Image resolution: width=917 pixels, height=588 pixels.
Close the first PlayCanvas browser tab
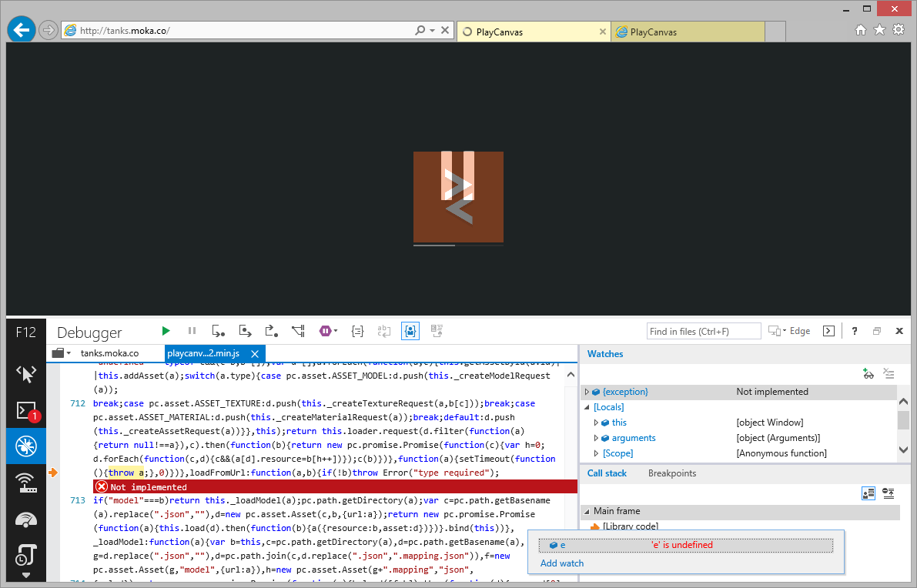tap(602, 32)
